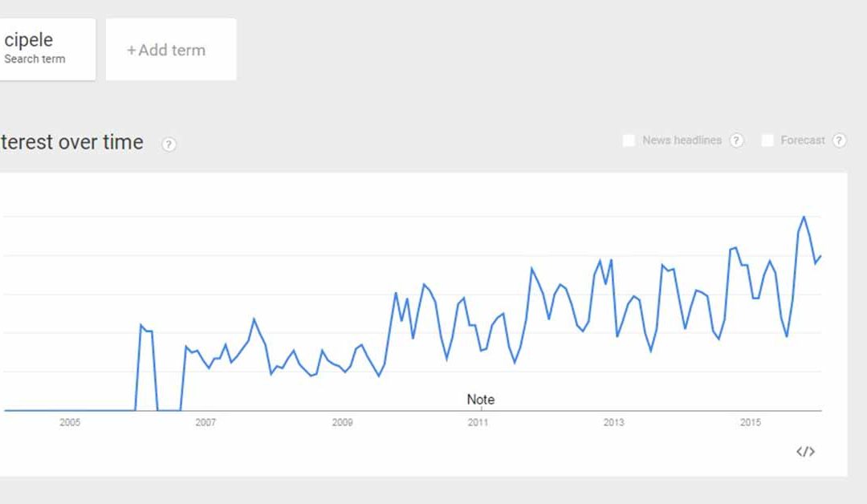Image resolution: width=867 pixels, height=504 pixels.
Task: Open the Note marker on the chart
Action: (480, 400)
